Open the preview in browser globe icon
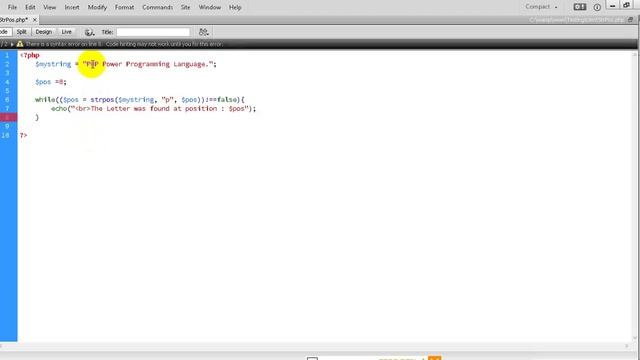The height and width of the screenshot is (360, 640). pos(89,32)
